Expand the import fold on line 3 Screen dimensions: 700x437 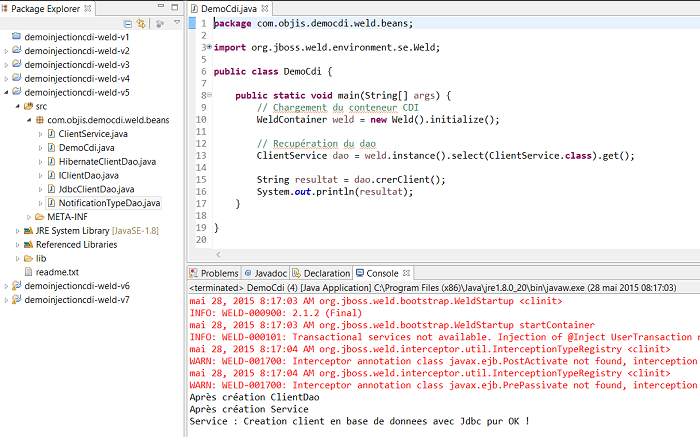tap(207, 47)
